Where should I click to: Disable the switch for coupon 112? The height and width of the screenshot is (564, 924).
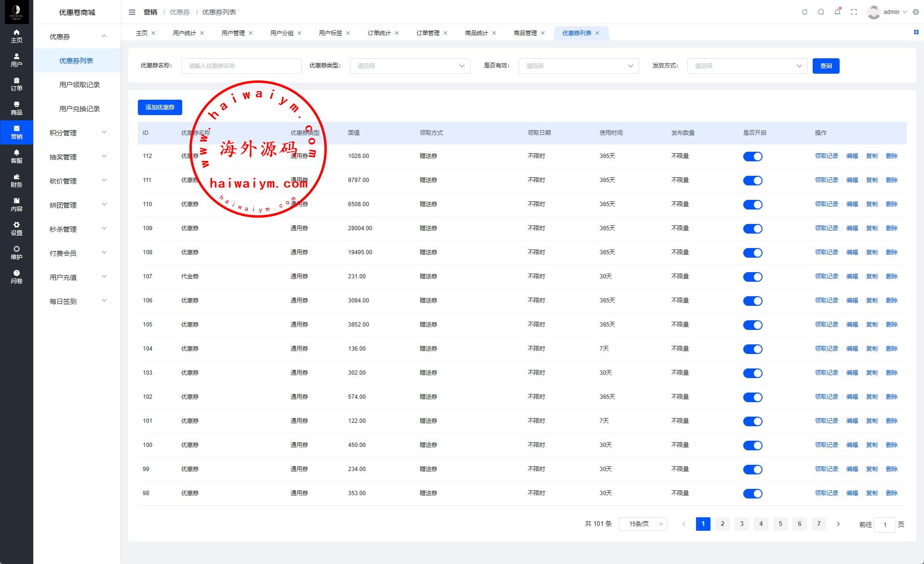(752, 157)
